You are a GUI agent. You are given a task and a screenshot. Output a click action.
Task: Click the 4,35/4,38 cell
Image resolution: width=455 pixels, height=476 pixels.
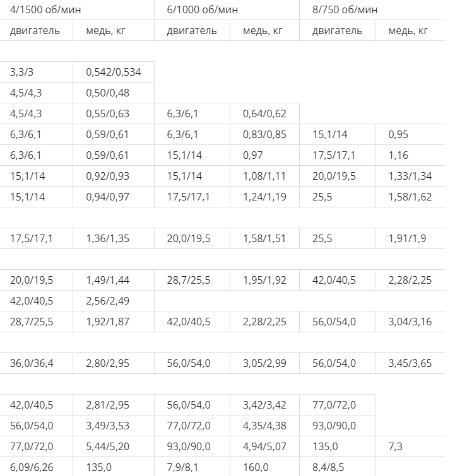tap(264, 426)
